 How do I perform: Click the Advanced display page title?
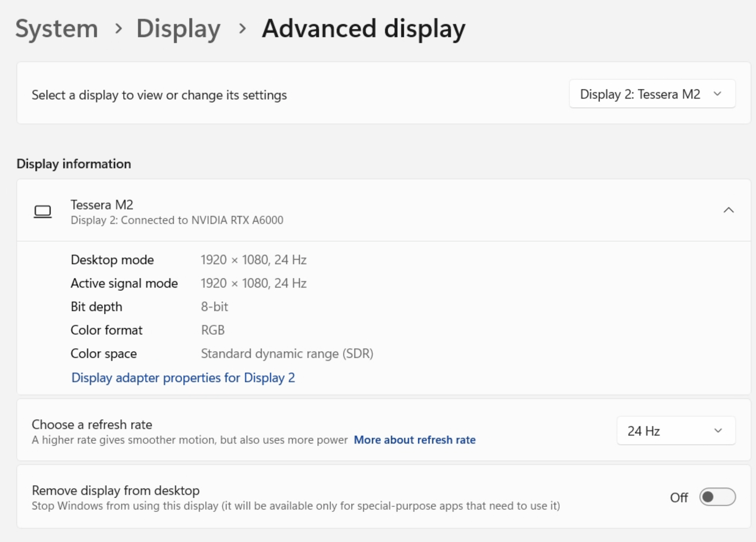click(363, 29)
